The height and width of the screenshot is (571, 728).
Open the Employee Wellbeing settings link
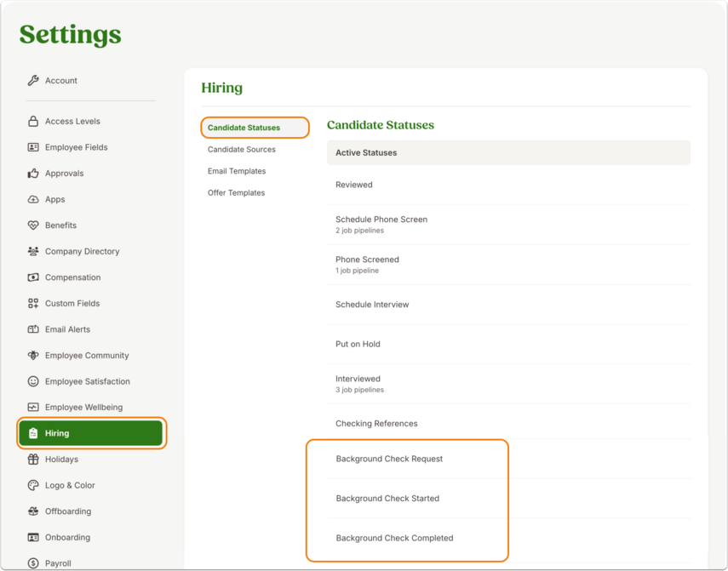pos(84,408)
